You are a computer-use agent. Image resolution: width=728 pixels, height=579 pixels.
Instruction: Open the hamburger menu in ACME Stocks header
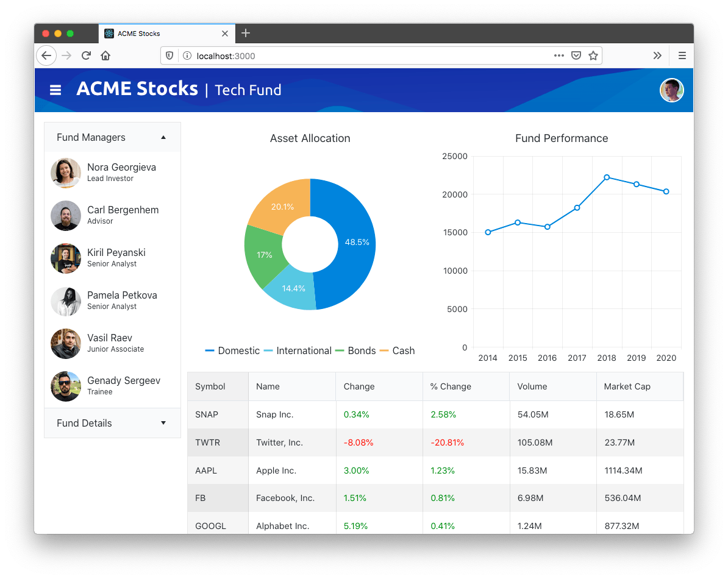tap(55, 90)
